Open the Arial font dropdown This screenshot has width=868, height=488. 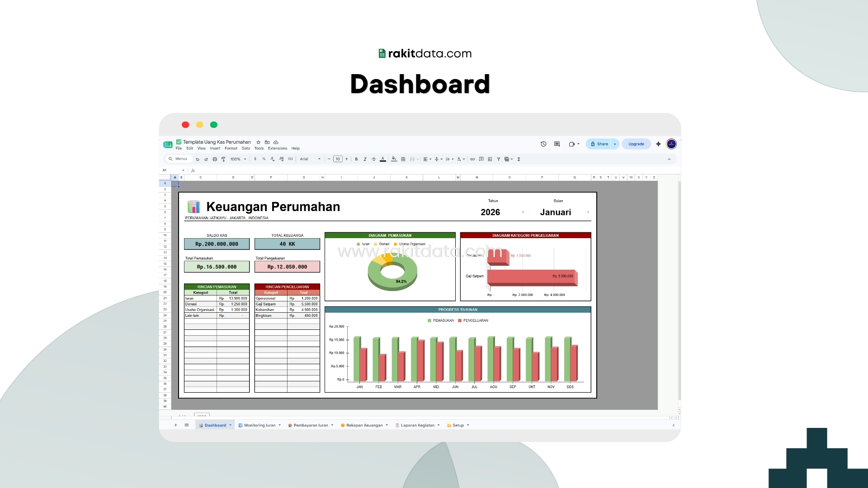(310, 159)
